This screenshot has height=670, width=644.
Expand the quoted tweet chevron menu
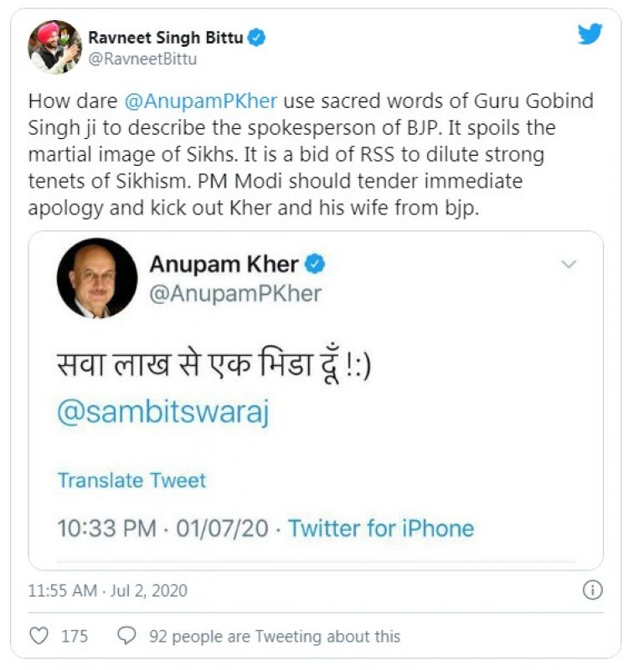pos(569,265)
